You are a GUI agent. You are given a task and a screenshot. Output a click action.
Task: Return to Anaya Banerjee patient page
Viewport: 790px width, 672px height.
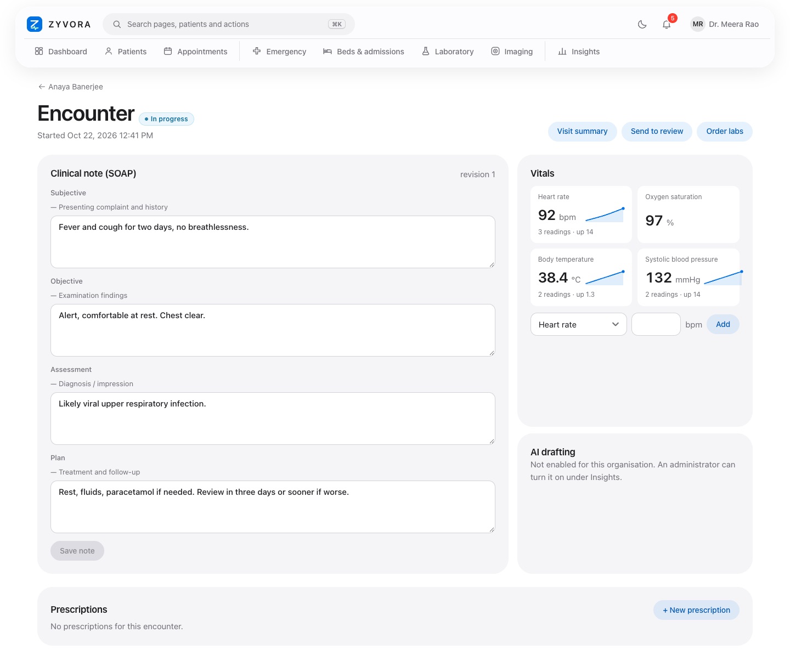pyautogui.click(x=70, y=87)
